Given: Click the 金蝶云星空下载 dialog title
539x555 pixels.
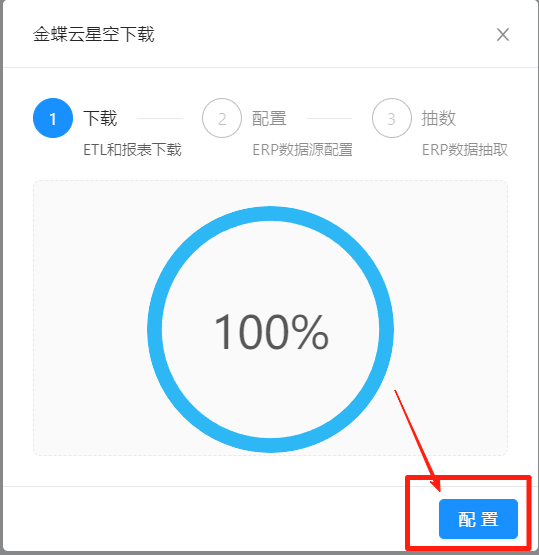Looking at the screenshot, I should (x=94, y=35).
